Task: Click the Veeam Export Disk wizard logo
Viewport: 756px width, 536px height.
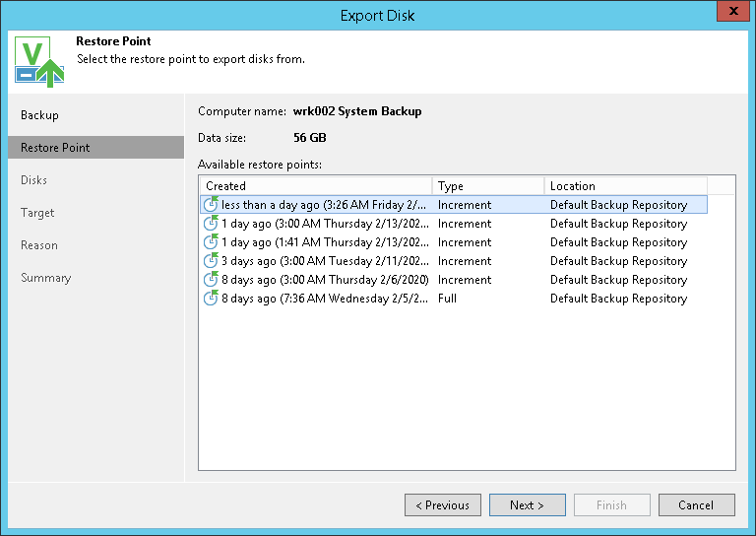Action: coord(39,61)
